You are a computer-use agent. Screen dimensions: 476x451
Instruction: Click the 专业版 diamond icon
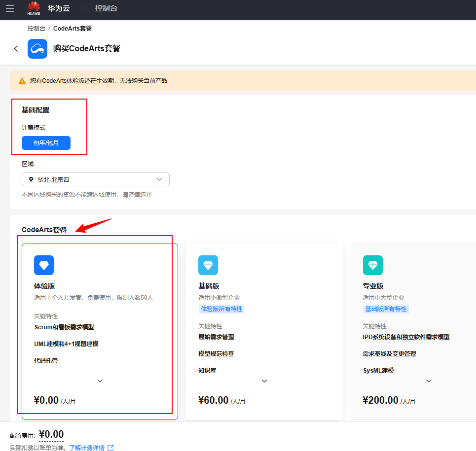point(373,265)
